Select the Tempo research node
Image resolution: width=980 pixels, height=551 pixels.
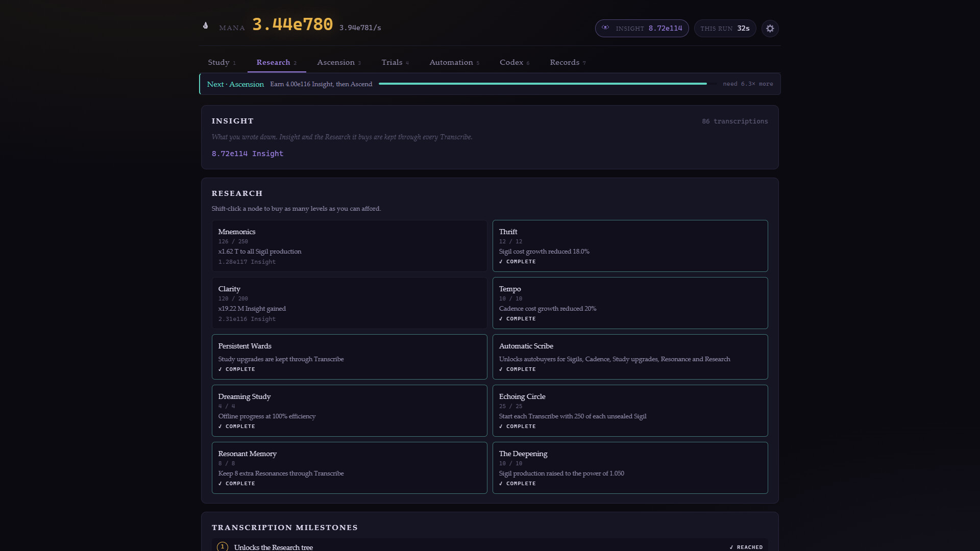pyautogui.click(x=630, y=303)
